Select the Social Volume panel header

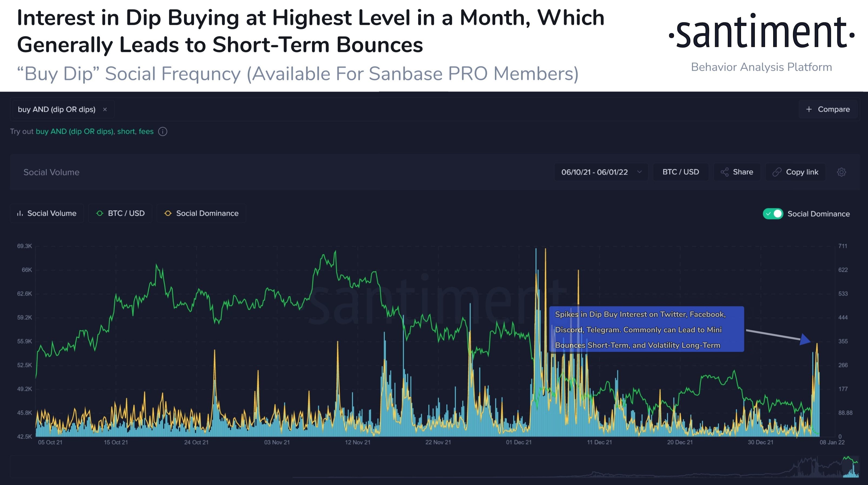[51, 172]
